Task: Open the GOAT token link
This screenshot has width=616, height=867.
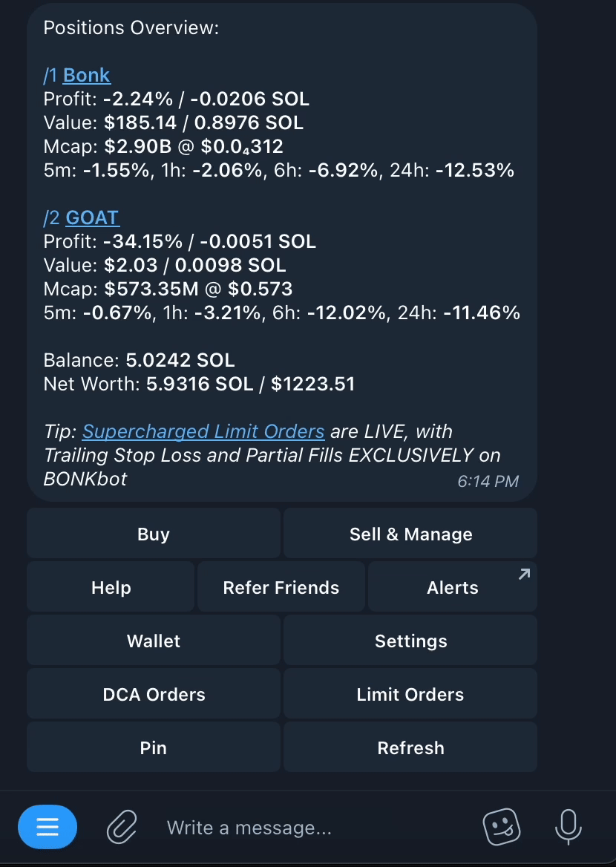Action: coord(92,218)
